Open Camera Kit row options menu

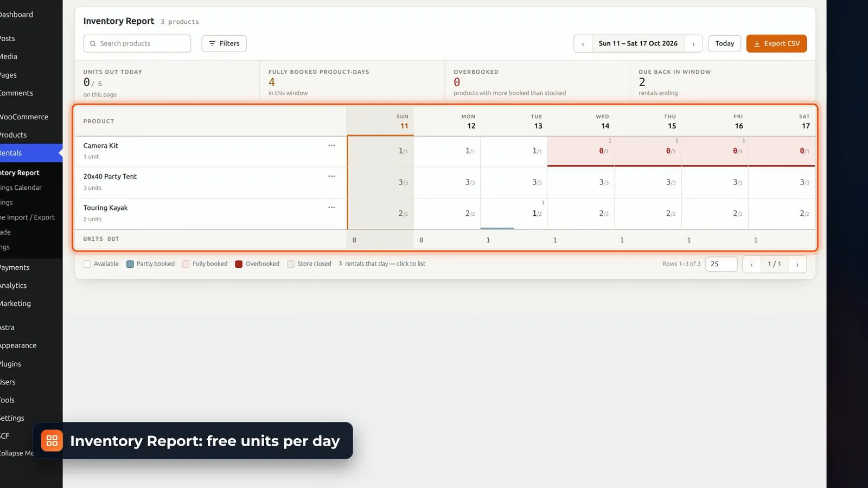pyautogui.click(x=331, y=145)
